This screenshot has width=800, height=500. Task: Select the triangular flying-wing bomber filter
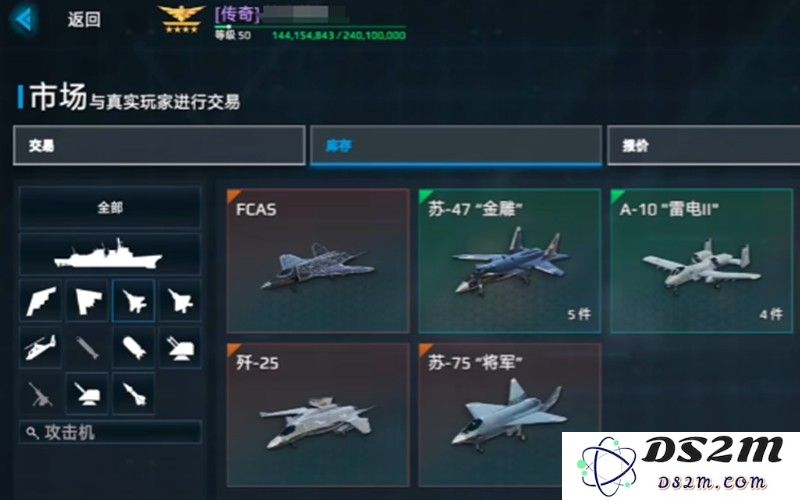click(87, 301)
